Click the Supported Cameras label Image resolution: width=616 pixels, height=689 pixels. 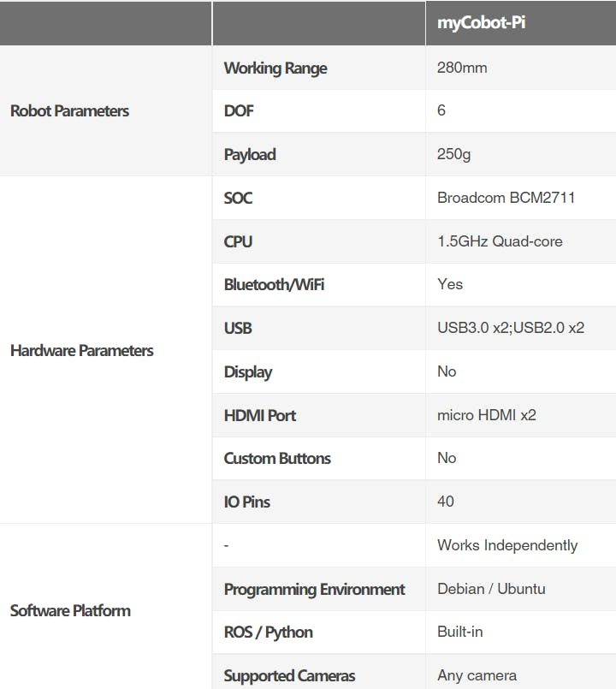(289, 676)
